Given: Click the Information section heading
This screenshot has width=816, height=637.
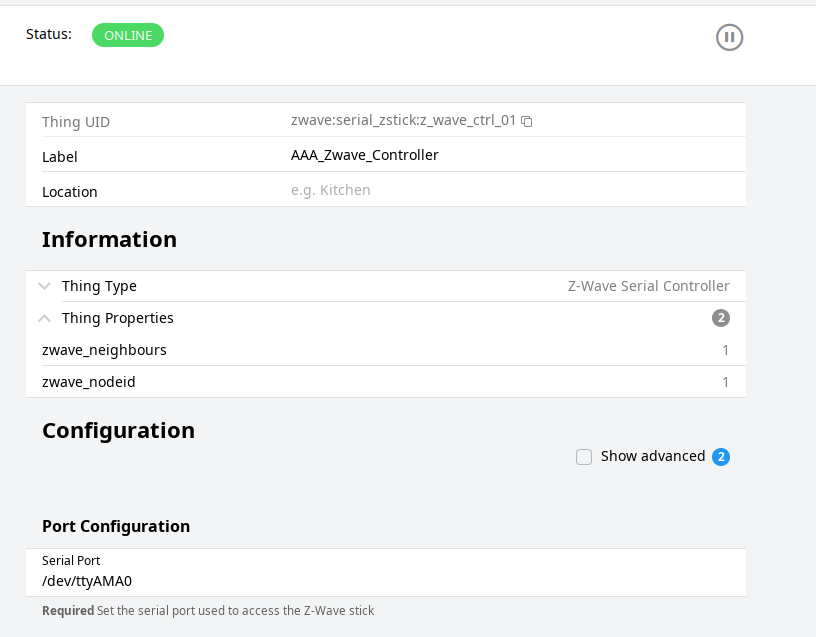Looking at the screenshot, I should click(x=109, y=240).
